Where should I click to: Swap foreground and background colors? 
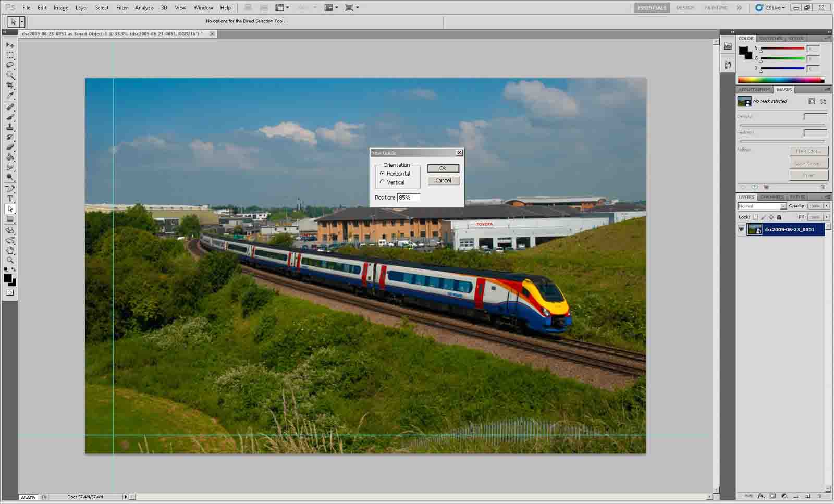coord(14,269)
